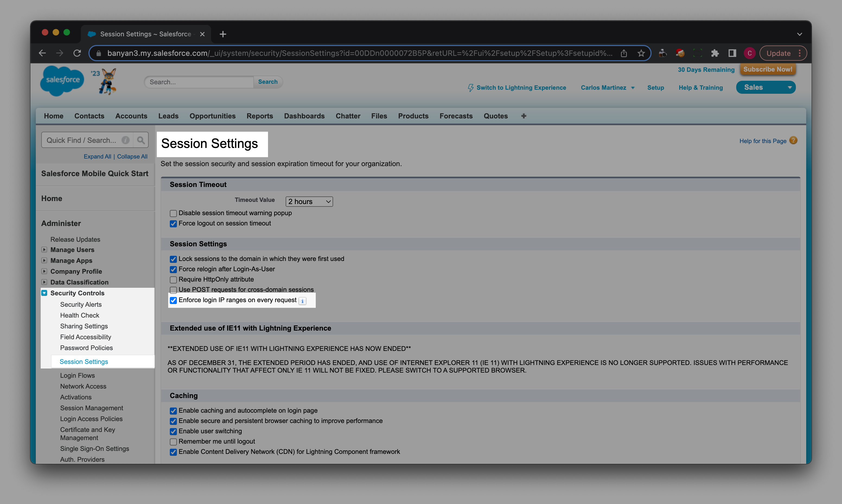This screenshot has height=504, width=842.
Task: Click the plus icon after Quotes tab
Action: tap(524, 116)
